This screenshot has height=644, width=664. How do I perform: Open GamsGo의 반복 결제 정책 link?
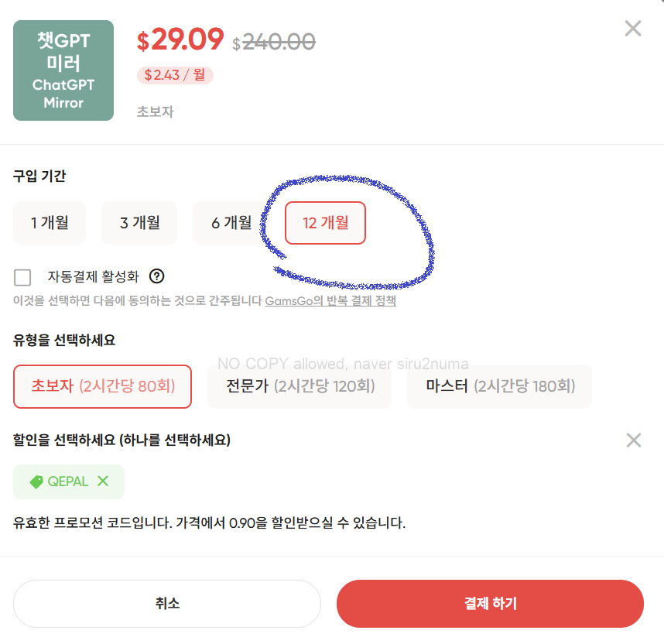tap(330, 300)
